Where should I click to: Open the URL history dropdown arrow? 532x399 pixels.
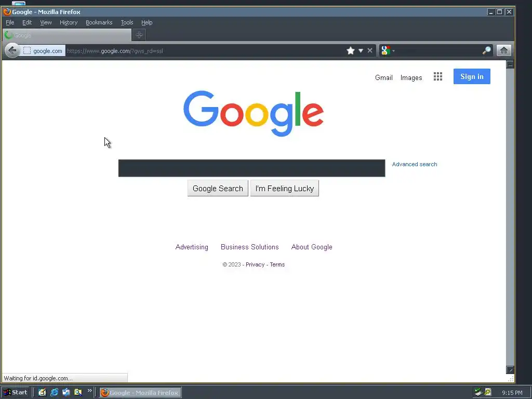click(x=361, y=51)
